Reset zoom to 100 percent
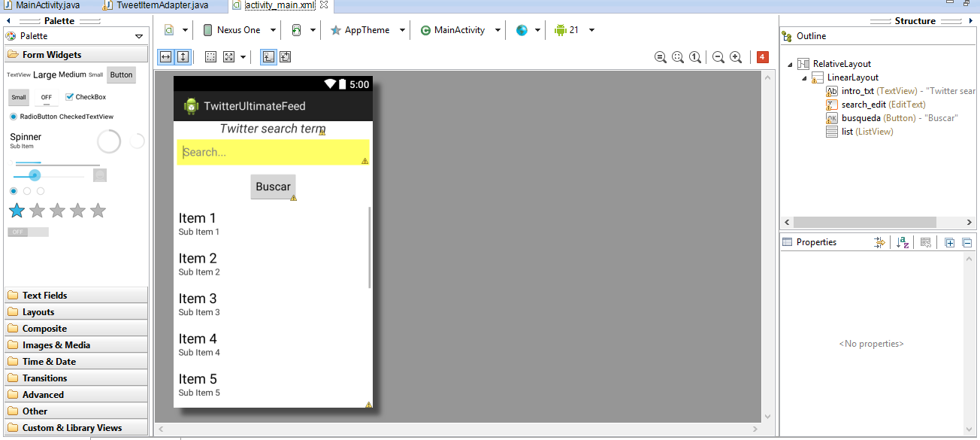This screenshot has width=980, height=440. coord(695,57)
